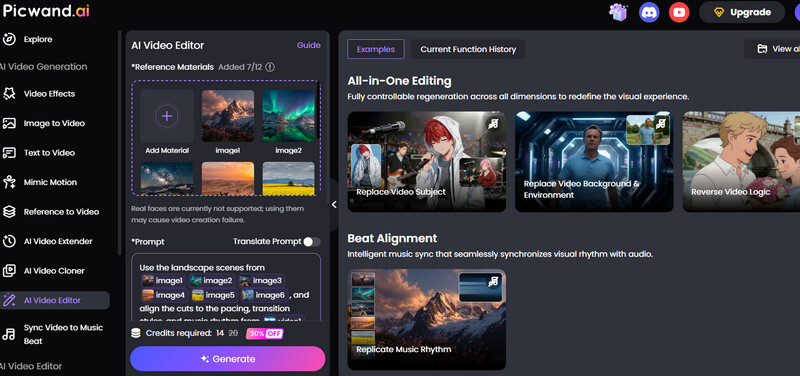Click the Picwand.ai logo

click(46, 10)
